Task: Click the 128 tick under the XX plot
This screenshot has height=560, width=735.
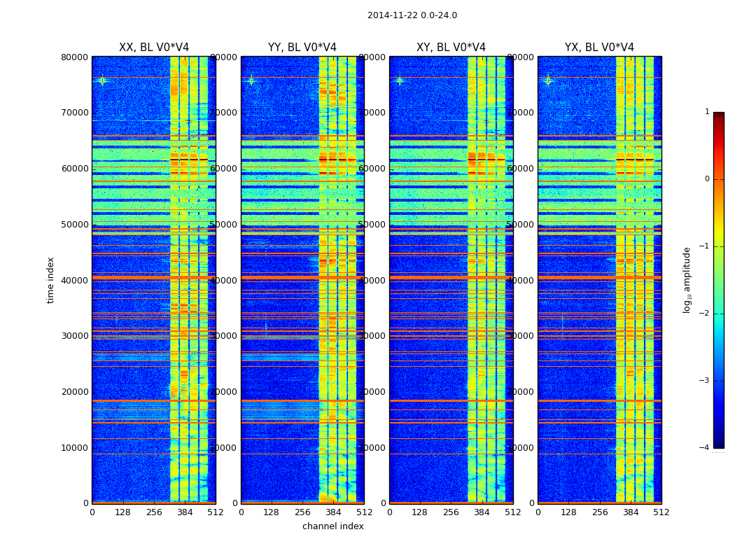Action: [x=122, y=512]
